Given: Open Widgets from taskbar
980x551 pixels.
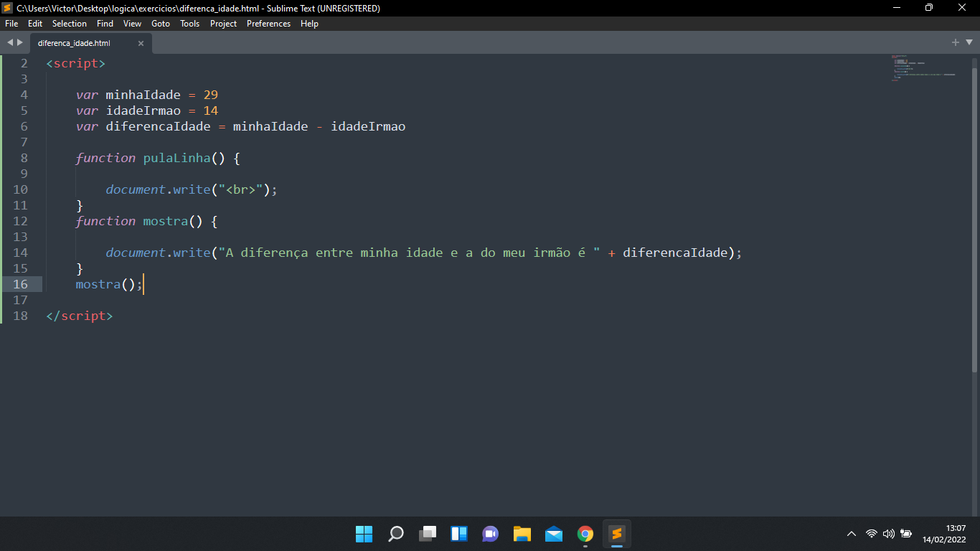Looking at the screenshot, I should pyautogui.click(x=459, y=534).
